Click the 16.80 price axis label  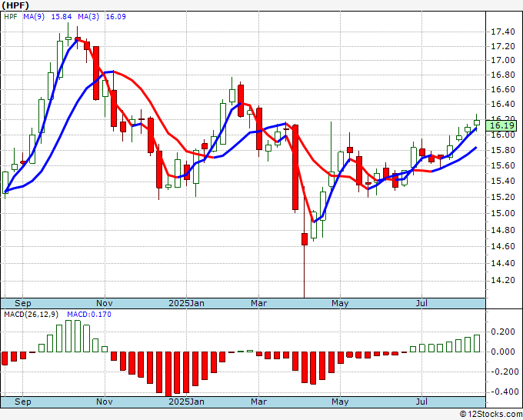pyautogui.click(x=503, y=75)
